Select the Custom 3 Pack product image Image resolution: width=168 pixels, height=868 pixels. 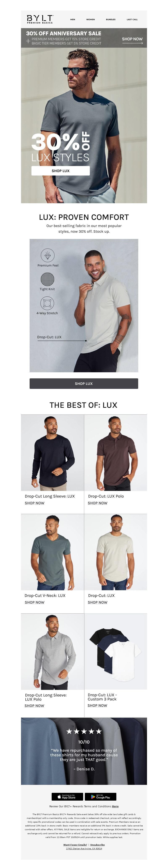click(x=115, y=651)
